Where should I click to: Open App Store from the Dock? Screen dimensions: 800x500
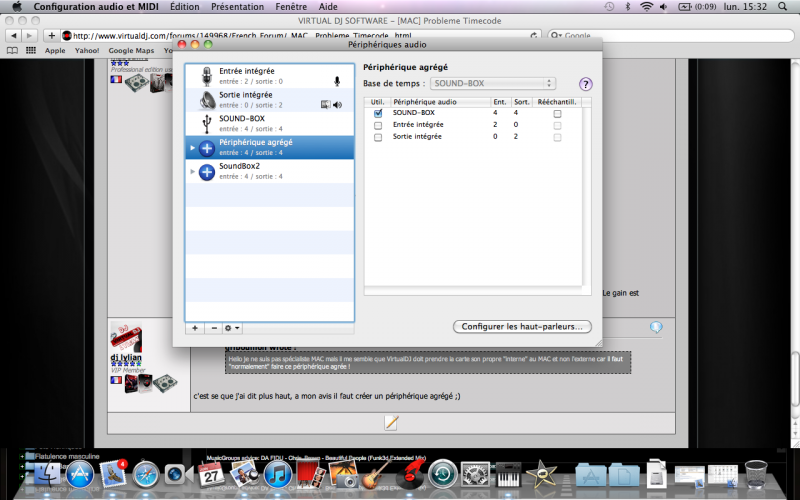click(x=80, y=474)
